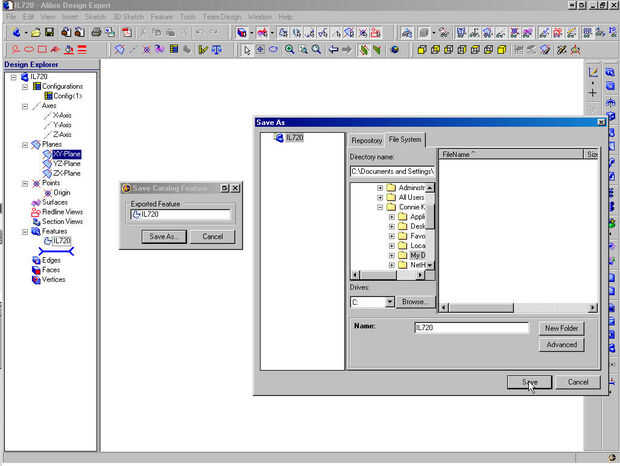Click the file list horizontal scrollbar
Screen dimensions: 620x466
[518, 308]
